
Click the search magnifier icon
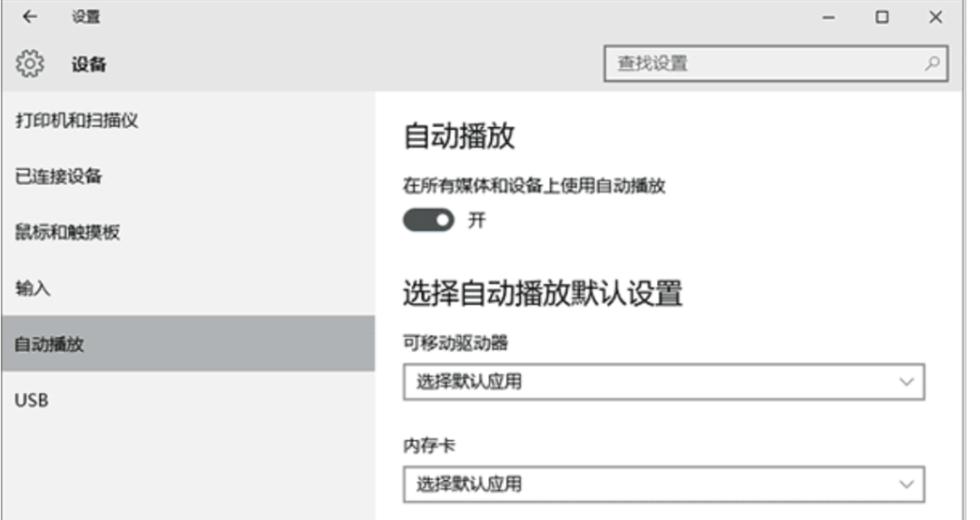tap(932, 64)
